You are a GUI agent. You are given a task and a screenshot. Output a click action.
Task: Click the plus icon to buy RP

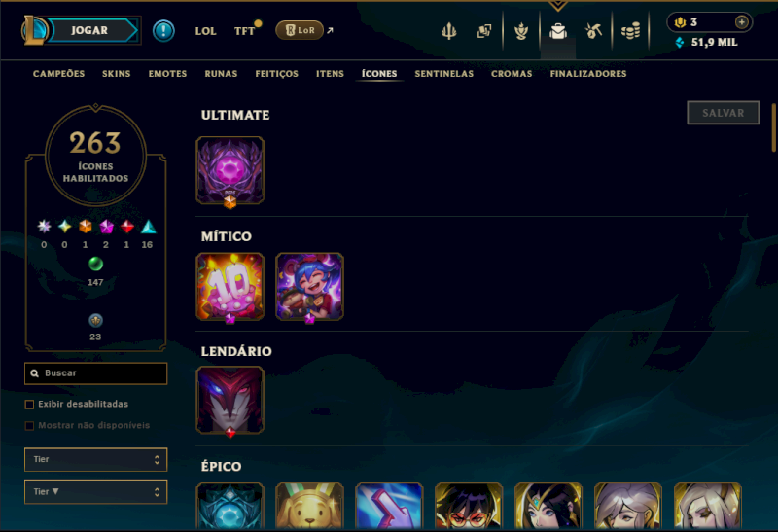pyautogui.click(x=741, y=21)
